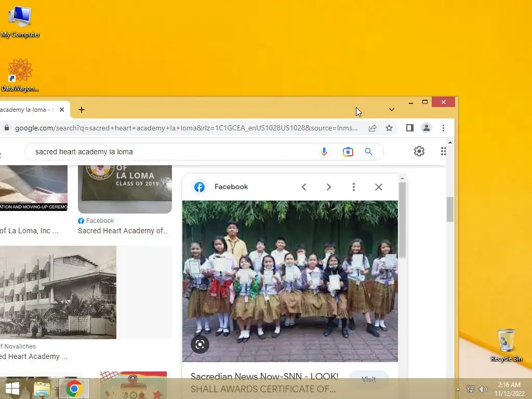Click the page scroll-up arrow
The width and height of the screenshot is (532, 399).
[x=450, y=142]
